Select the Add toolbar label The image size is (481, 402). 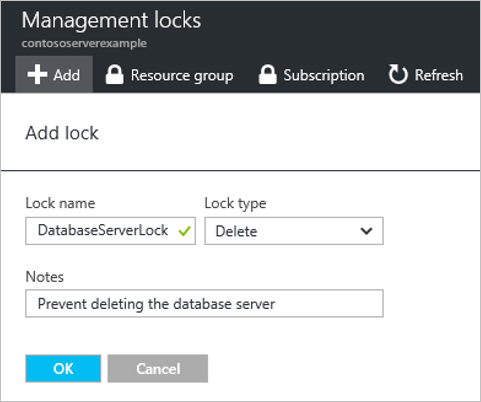pyautogui.click(x=67, y=75)
